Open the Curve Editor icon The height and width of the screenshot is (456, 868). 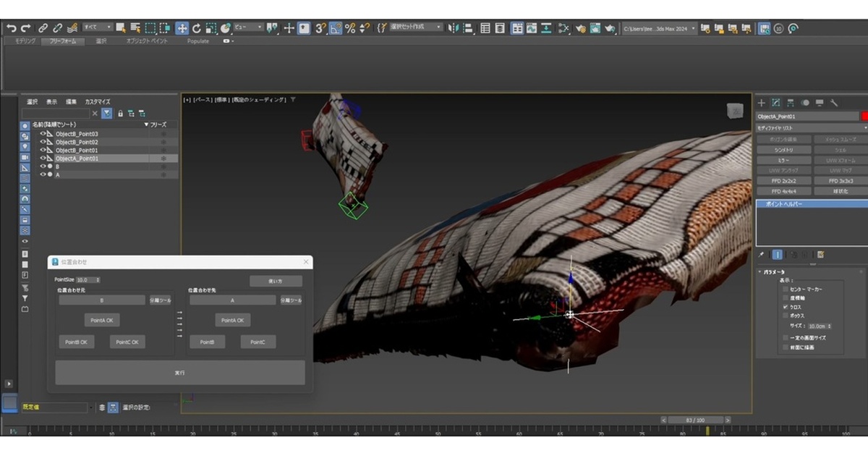(532, 28)
